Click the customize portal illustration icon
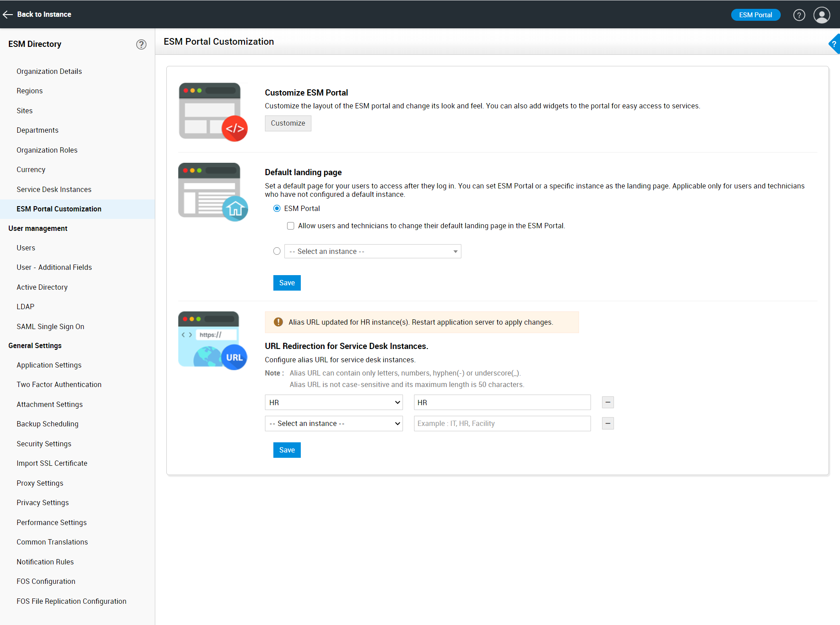Screen dimensions: 840x625 (x=213, y=112)
